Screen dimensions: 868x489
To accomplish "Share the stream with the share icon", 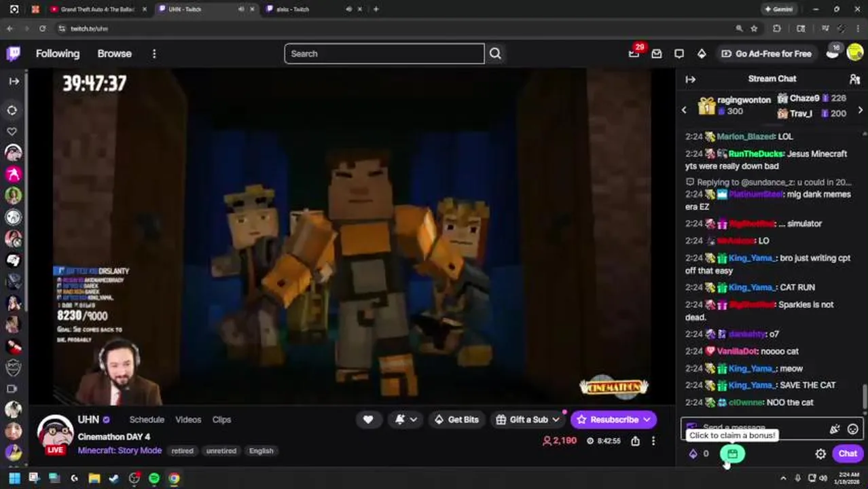I will tap(635, 441).
